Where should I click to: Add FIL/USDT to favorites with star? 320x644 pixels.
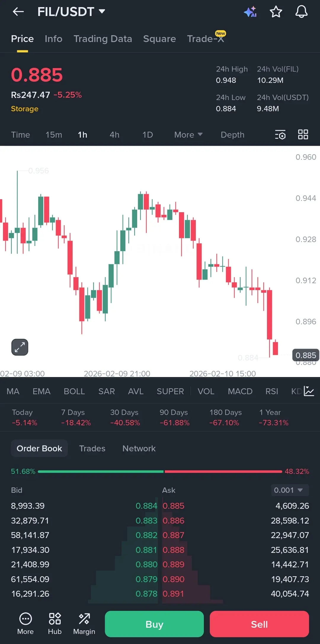[276, 12]
